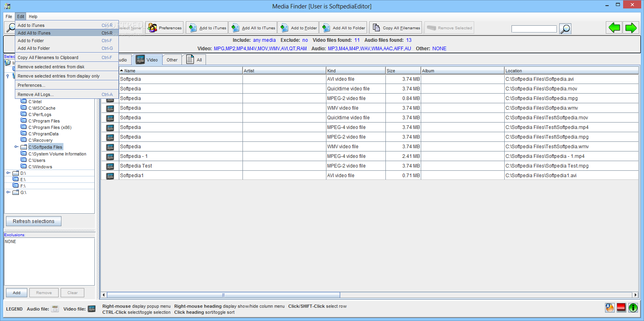Click the Location column header
Viewport: 644px width, 321px height.
coord(571,71)
